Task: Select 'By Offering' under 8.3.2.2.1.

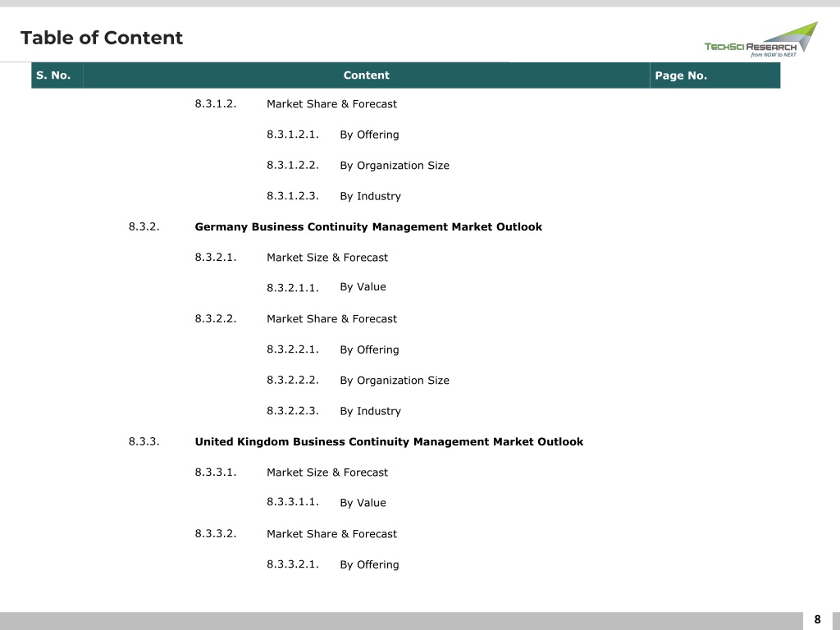Action: (x=369, y=349)
